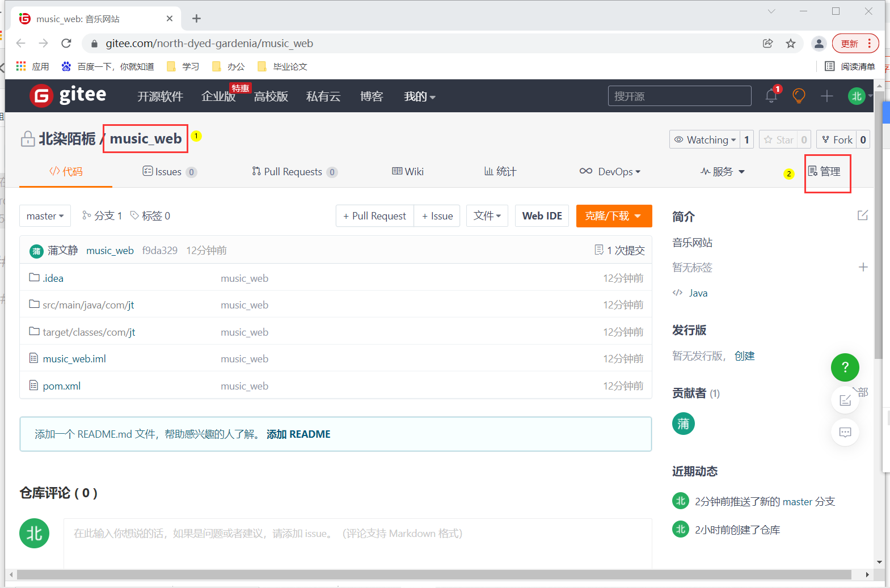Click the floating chat message icon
Screen dimensions: 890x588
(845, 432)
